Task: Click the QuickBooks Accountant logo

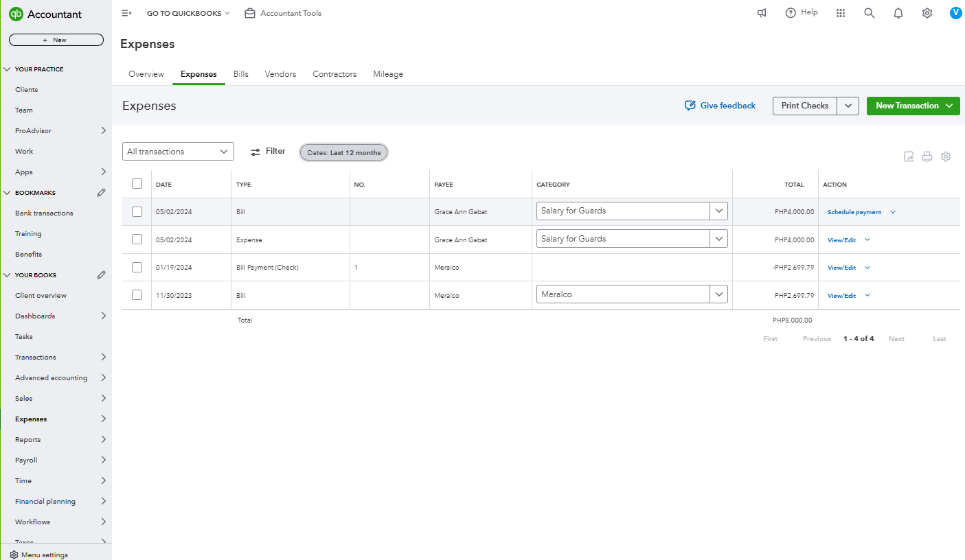Action: (x=45, y=14)
